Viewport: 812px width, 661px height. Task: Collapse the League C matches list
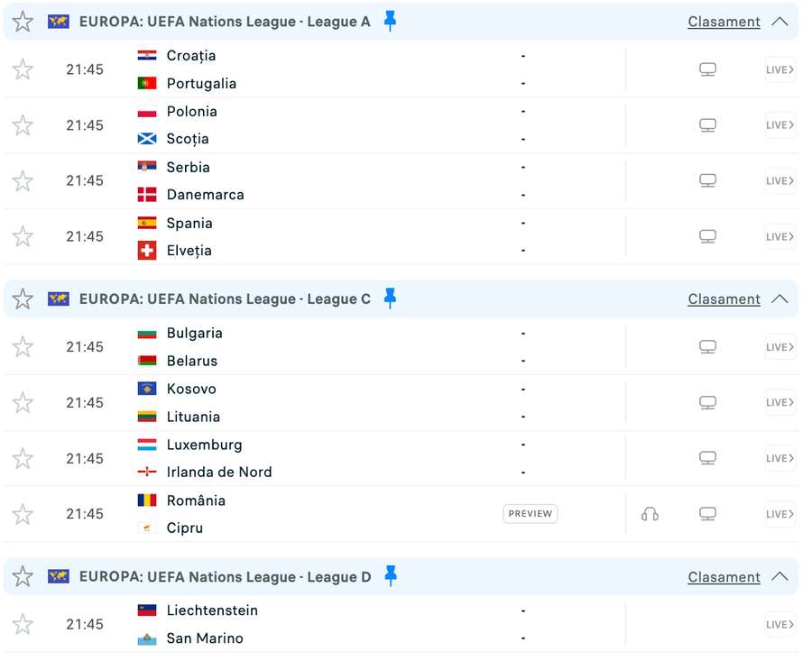780,299
